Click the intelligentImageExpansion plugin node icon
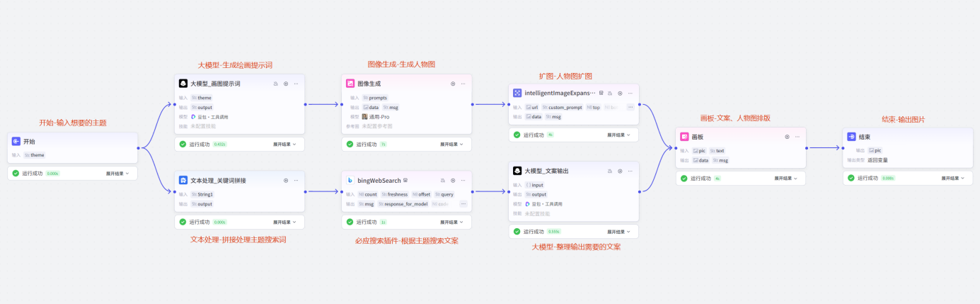The image size is (980, 304). tap(517, 93)
